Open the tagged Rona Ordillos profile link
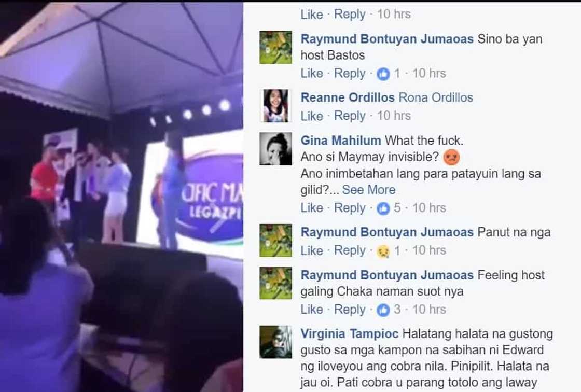The height and width of the screenshot is (392, 581). pos(436,97)
